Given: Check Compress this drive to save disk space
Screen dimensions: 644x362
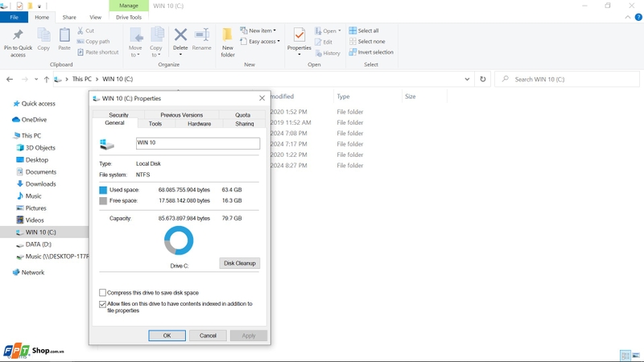Looking at the screenshot, I should coord(103,293).
